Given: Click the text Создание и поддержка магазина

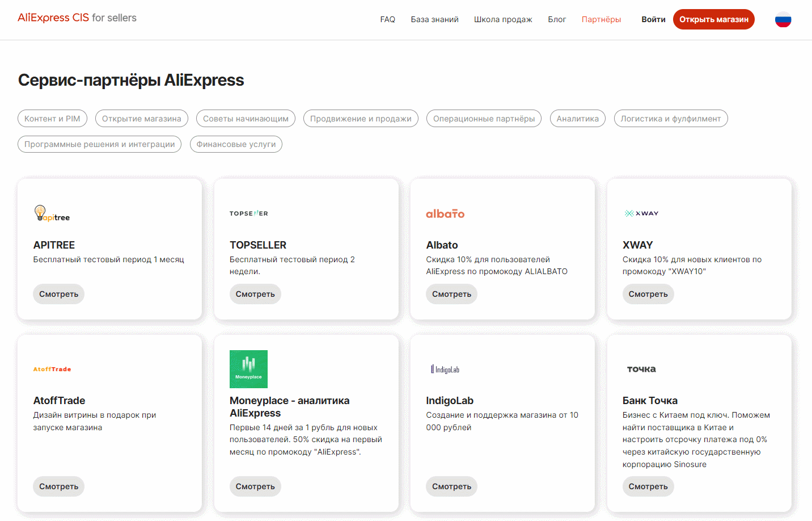Looking at the screenshot, I should pos(502,421).
